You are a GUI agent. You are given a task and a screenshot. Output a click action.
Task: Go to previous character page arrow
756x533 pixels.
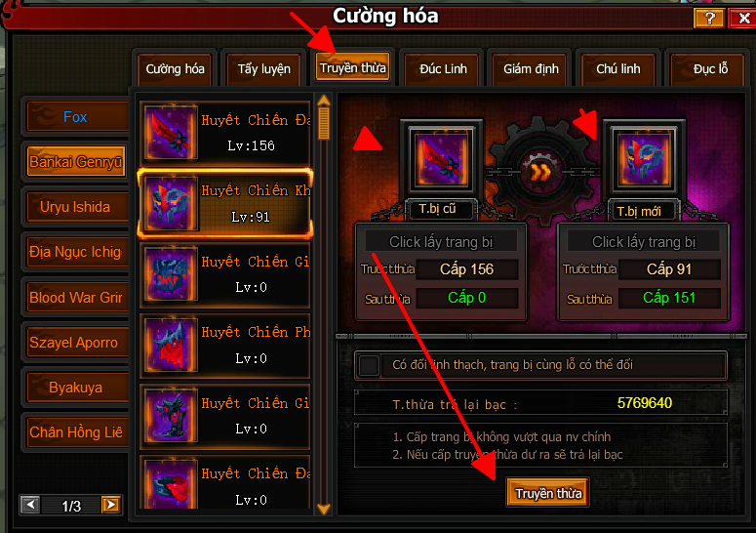pos(30,505)
